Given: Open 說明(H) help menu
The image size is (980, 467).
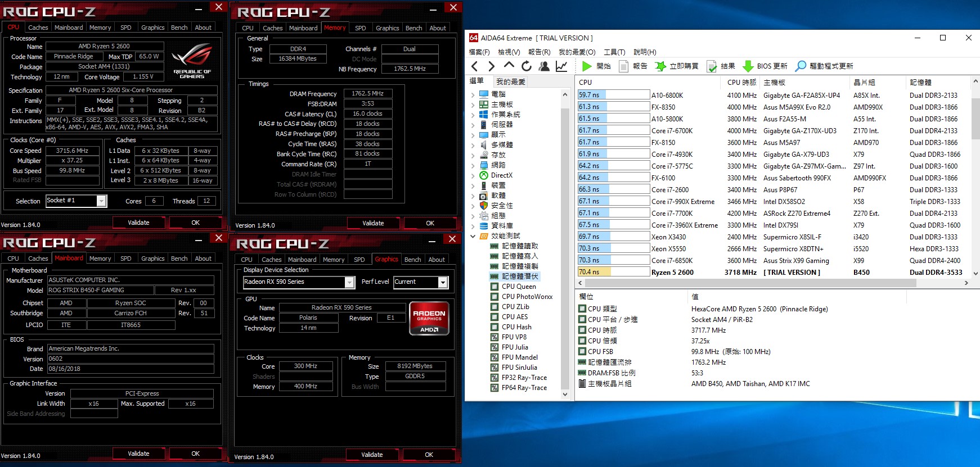Looking at the screenshot, I should [x=645, y=52].
